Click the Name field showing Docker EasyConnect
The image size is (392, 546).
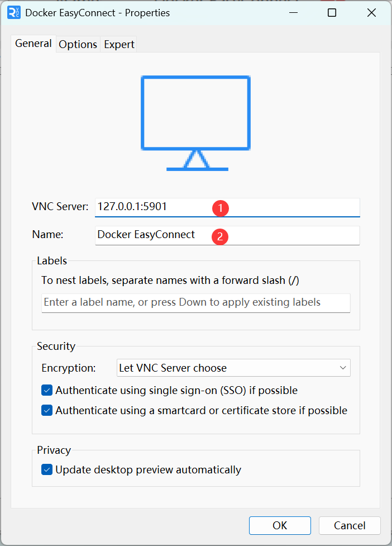(227, 235)
